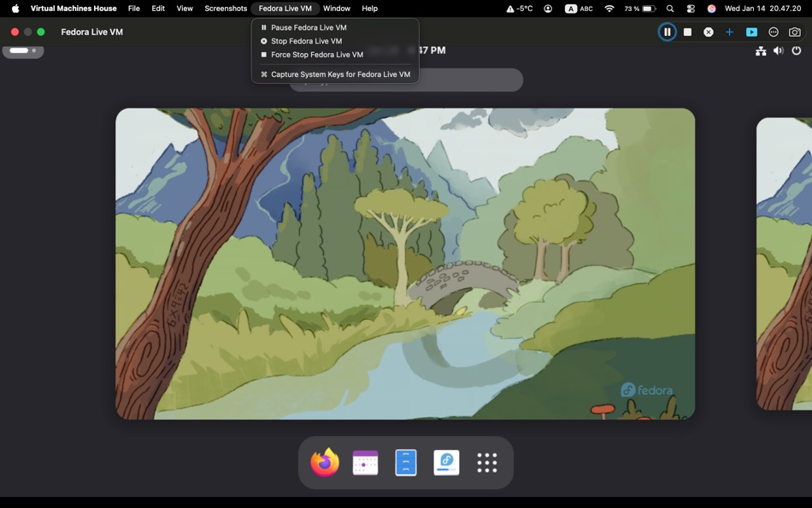Click the Siri icon in the menu bar
Viewport: 812px width, 508px height.
pos(711,9)
